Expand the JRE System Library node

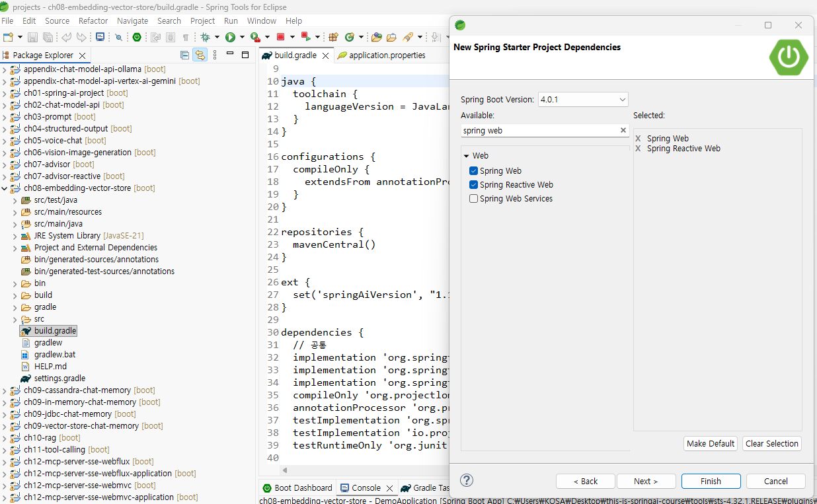pos(15,236)
